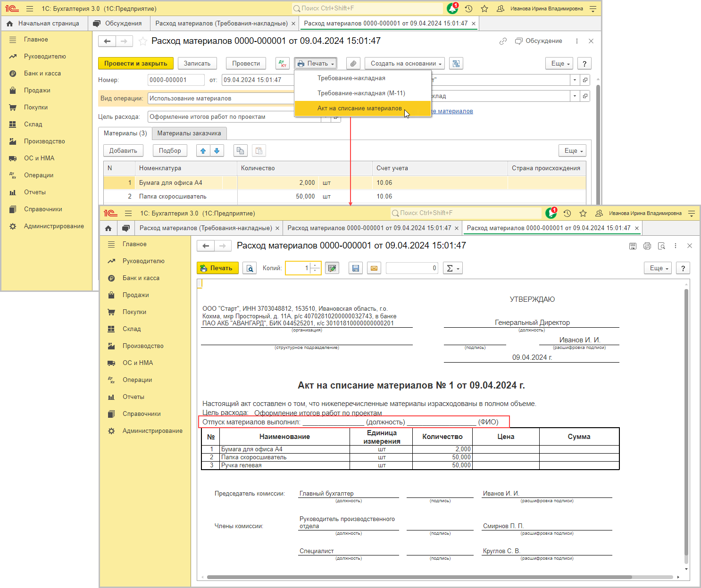Expand the dropdown arrow of the Склад field
This screenshot has height=588, width=701.
575,96
